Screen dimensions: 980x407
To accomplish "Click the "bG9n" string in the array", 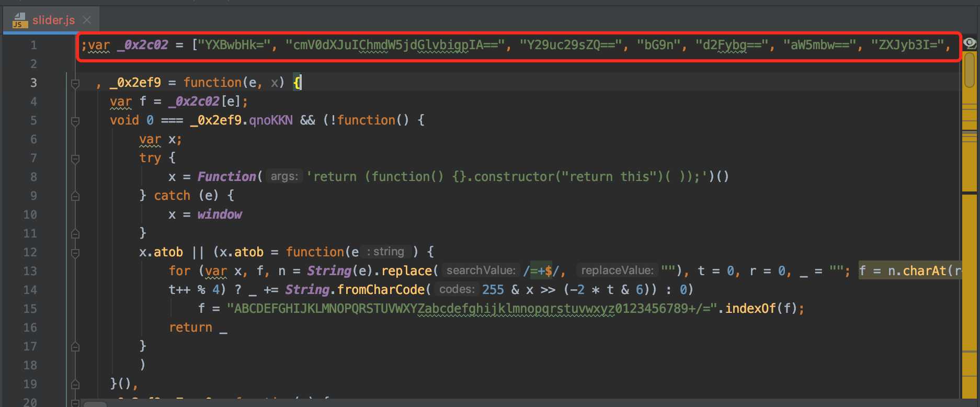I will 659,45.
